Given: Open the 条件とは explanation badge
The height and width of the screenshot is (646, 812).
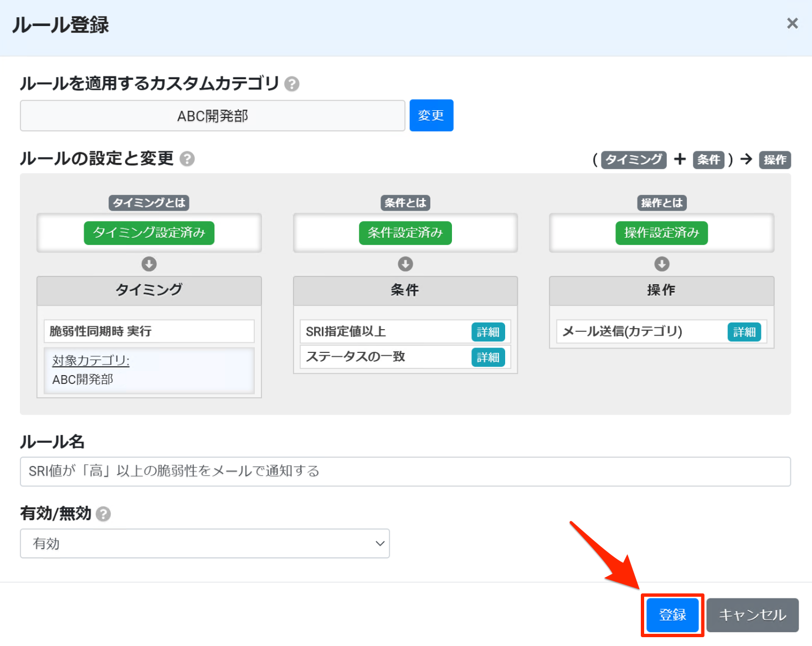Looking at the screenshot, I should pyautogui.click(x=405, y=203).
